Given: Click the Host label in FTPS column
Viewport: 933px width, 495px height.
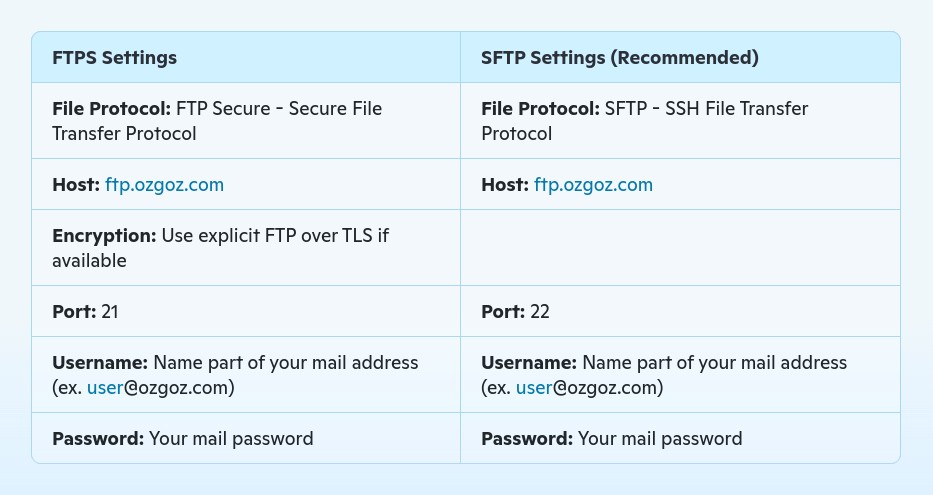Looking at the screenshot, I should pos(76,185).
